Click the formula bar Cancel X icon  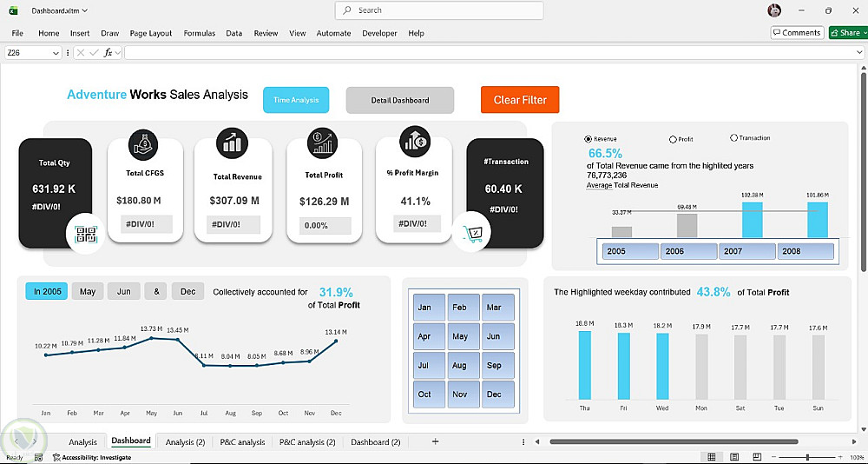tap(81, 53)
